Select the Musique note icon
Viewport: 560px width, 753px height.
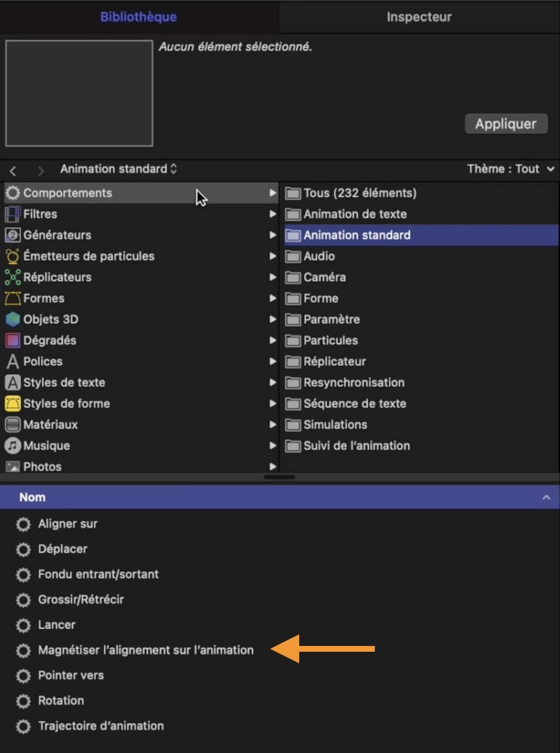pyautogui.click(x=12, y=445)
